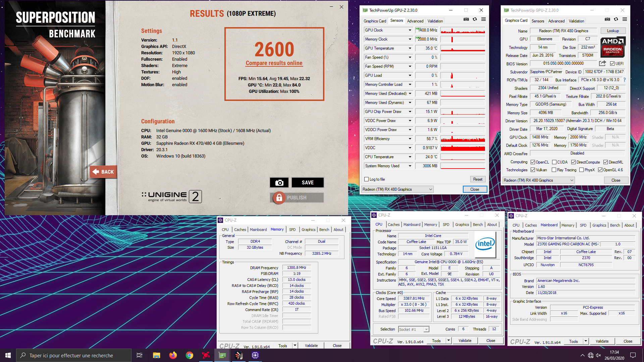Viewport: 644px width, 362px height.
Task: Click the BIOS export share icon
Action: 602,63
